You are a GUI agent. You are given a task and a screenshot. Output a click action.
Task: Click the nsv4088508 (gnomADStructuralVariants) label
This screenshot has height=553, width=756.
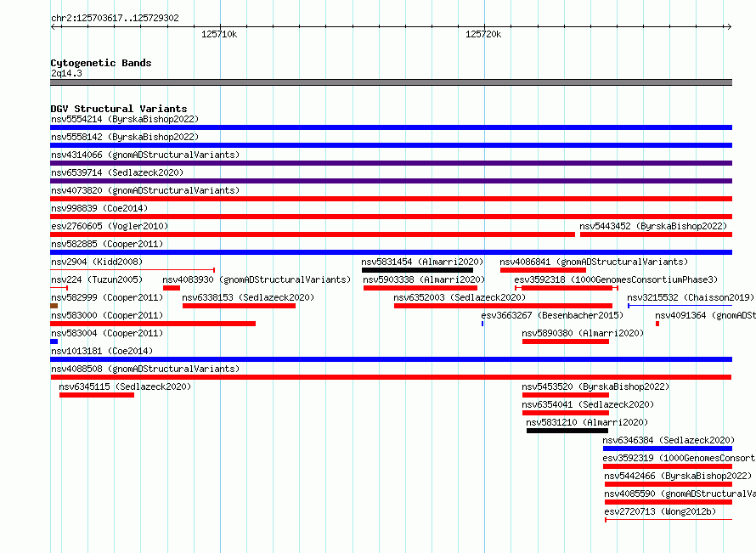tap(145, 369)
